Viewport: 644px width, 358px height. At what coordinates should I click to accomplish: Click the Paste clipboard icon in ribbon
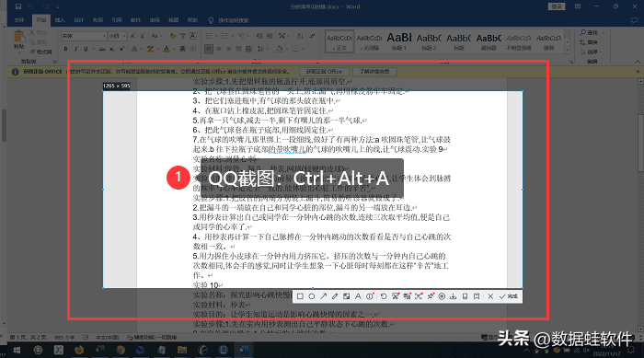point(18,35)
